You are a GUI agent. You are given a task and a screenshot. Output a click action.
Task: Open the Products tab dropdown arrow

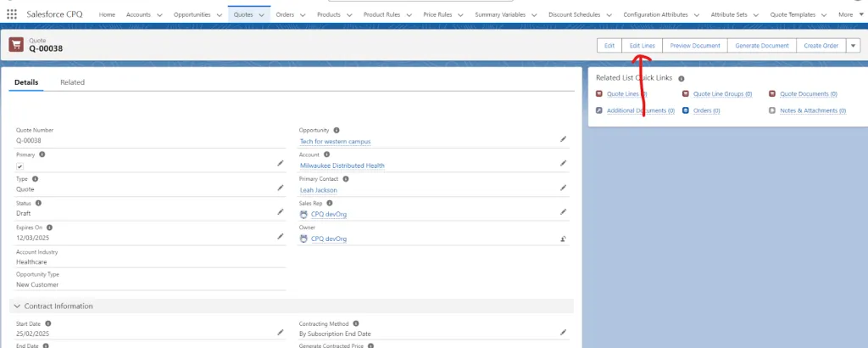click(349, 15)
